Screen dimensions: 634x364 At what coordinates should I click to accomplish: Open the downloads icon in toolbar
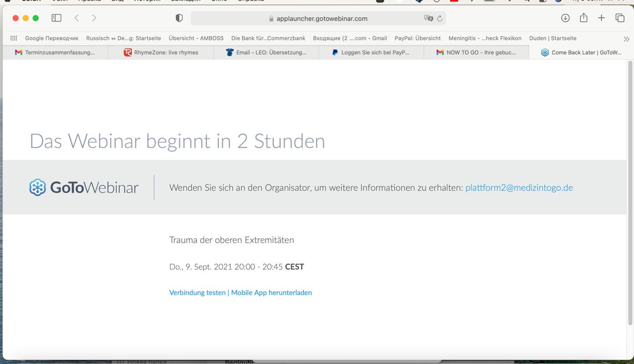pos(565,18)
